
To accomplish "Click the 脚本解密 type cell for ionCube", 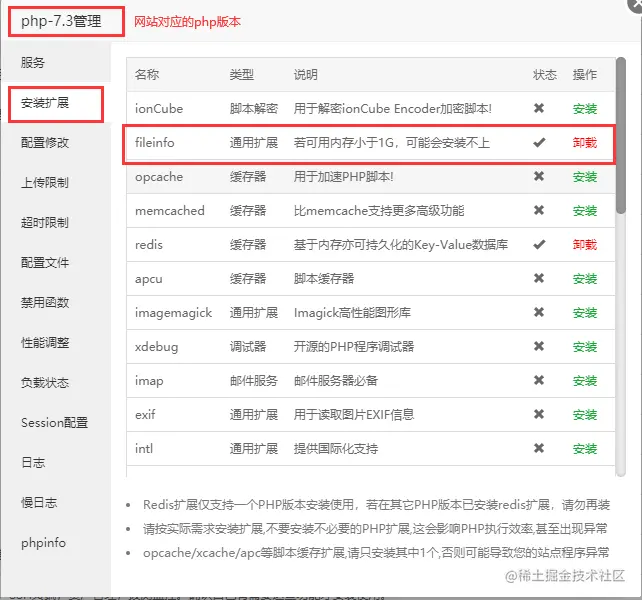I will pos(254,109).
